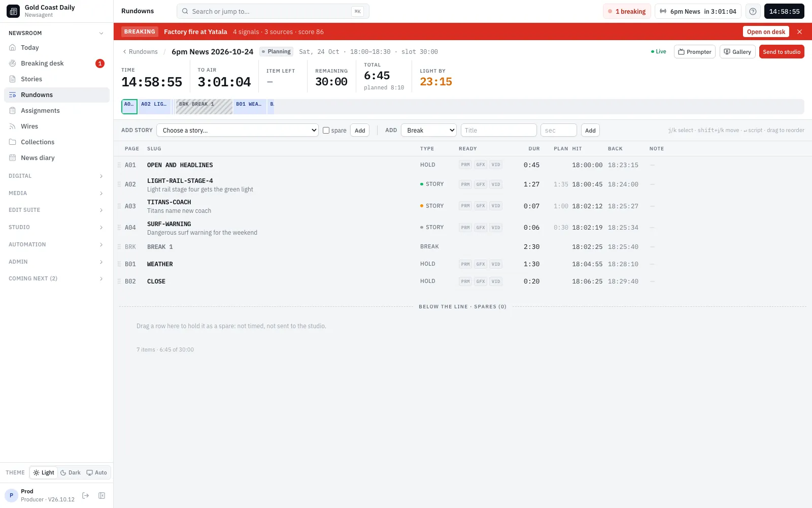
Task: Click the 1 breaking alert pill
Action: click(x=627, y=11)
